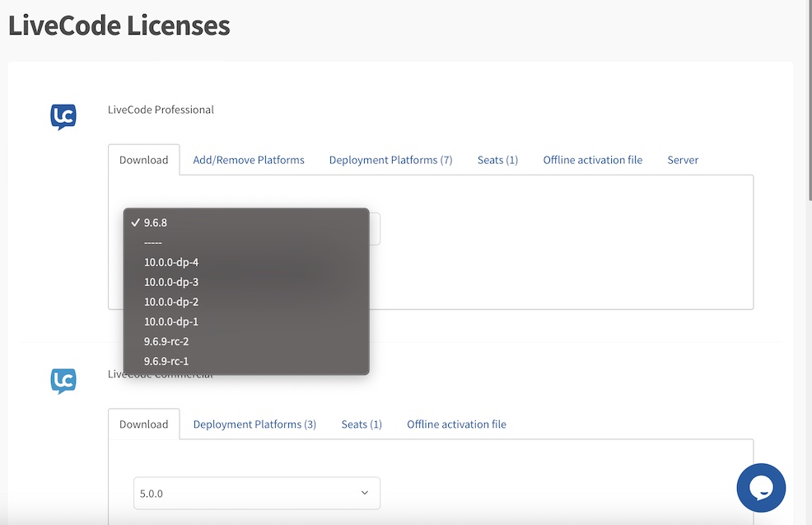This screenshot has height=525, width=812.
Task: Click the LiveCode Commercial logo icon
Action: (x=63, y=381)
